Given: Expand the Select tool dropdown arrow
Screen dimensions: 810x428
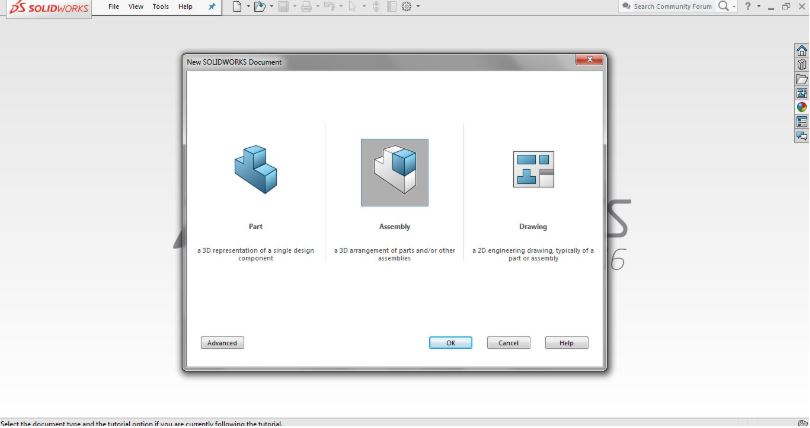Looking at the screenshot, I should [x=364, y=7].
